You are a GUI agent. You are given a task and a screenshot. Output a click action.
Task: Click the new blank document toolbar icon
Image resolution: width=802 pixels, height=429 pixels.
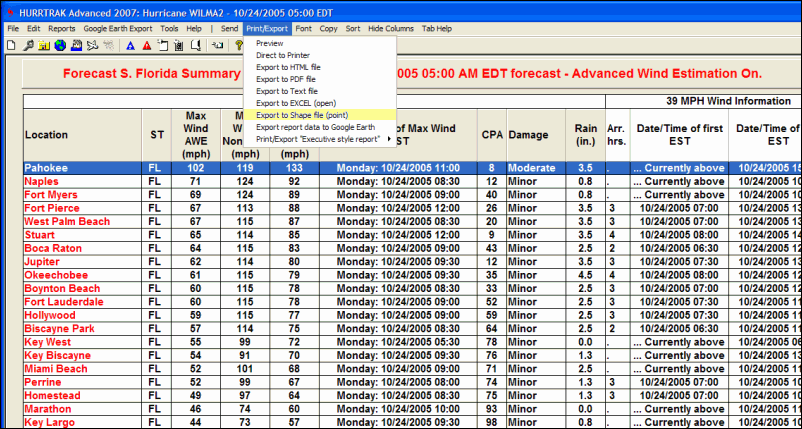point(11,45)
